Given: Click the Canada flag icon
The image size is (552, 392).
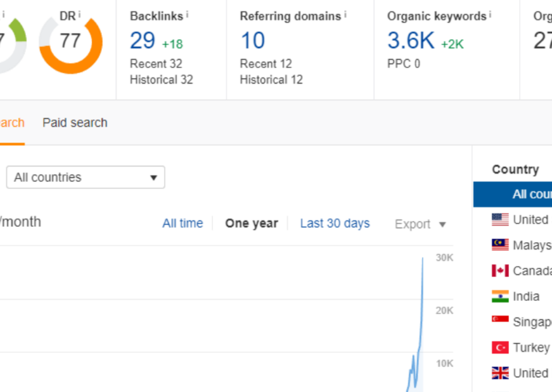Looking at the screenshot, I should [500, 271].
